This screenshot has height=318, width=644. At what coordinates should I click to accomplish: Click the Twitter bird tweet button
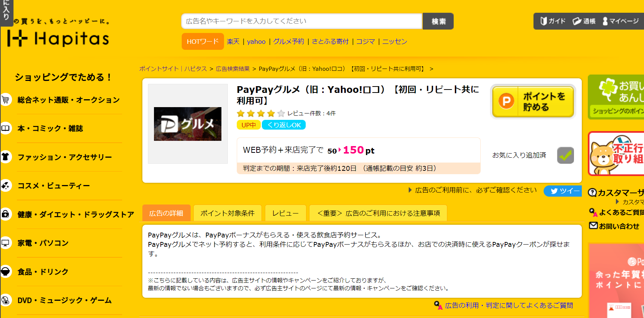tap(563, 191)
